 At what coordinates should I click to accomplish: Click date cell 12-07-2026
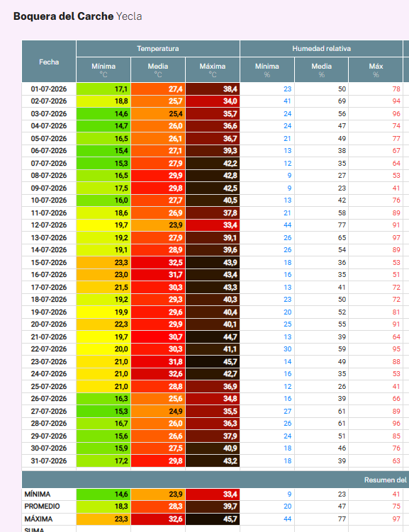coord(49,225)
